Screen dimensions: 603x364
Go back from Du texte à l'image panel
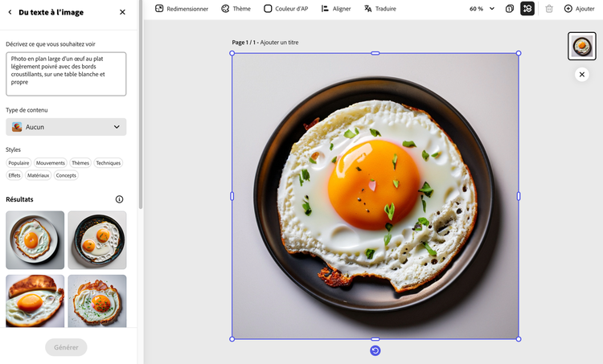pyautogui.click(x=10, y=12)
